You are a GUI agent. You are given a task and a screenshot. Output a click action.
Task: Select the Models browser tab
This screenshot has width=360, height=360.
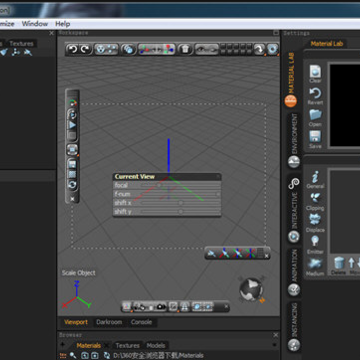point(156,346)
